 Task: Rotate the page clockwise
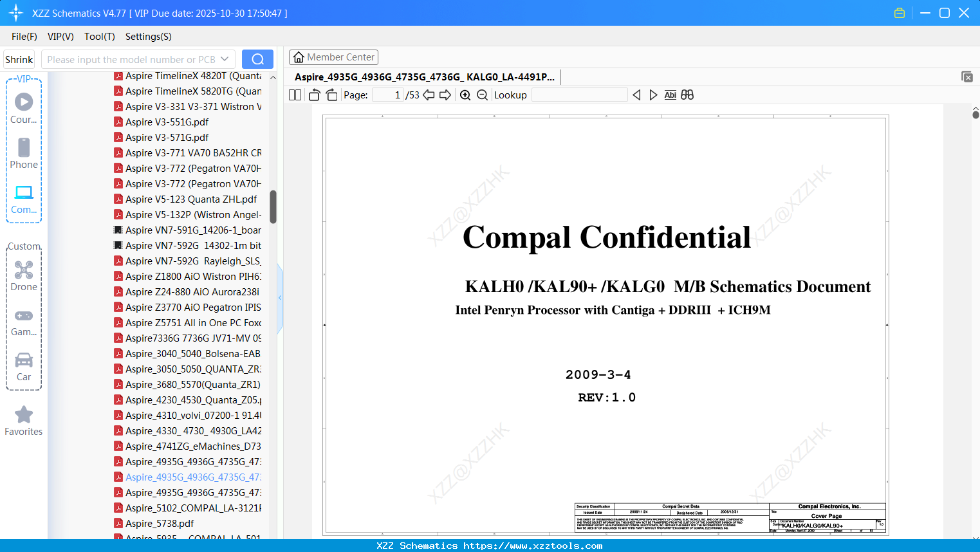pyautogui.click(x=331, y=95)
